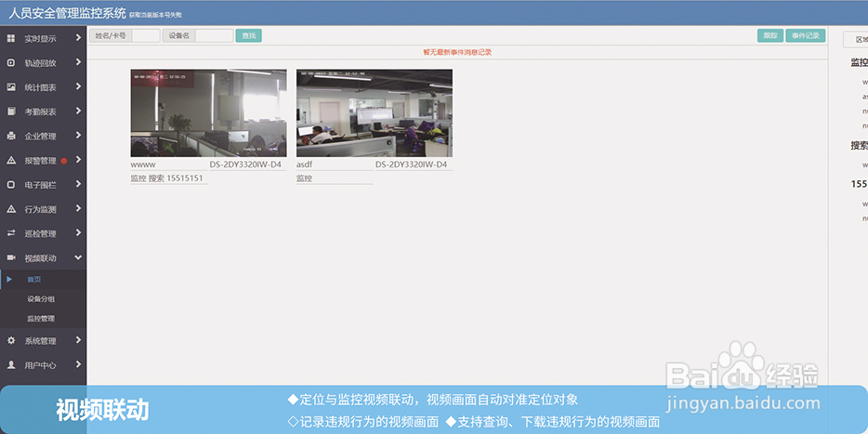868x434 pixels.
Task: Click the red alarm notification dot
Action: coord(64,161)
